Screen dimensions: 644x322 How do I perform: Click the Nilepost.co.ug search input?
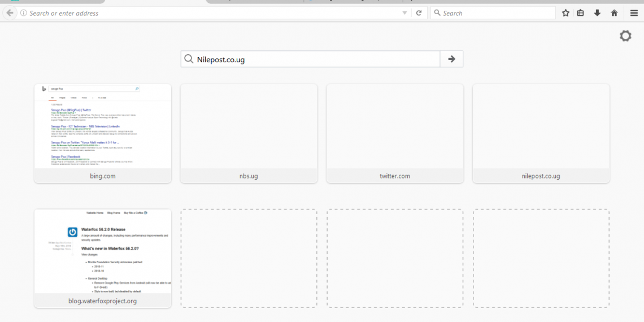click(316, 59)
